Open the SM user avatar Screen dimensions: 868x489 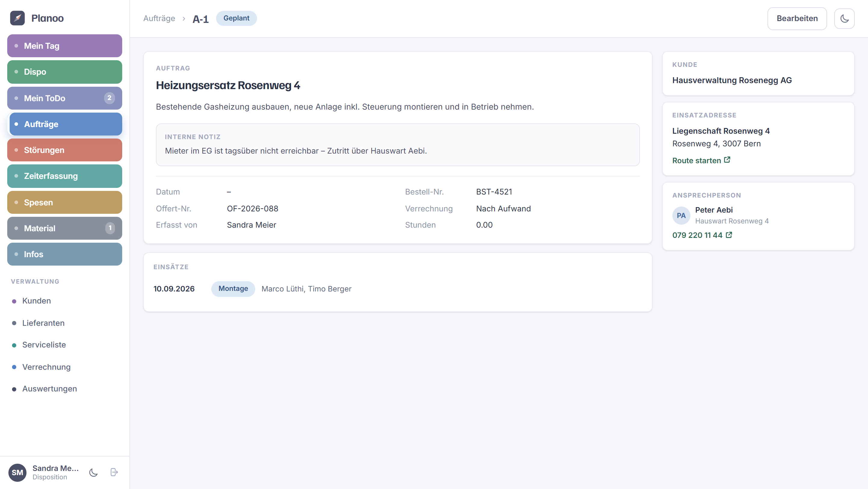point(17,472)
